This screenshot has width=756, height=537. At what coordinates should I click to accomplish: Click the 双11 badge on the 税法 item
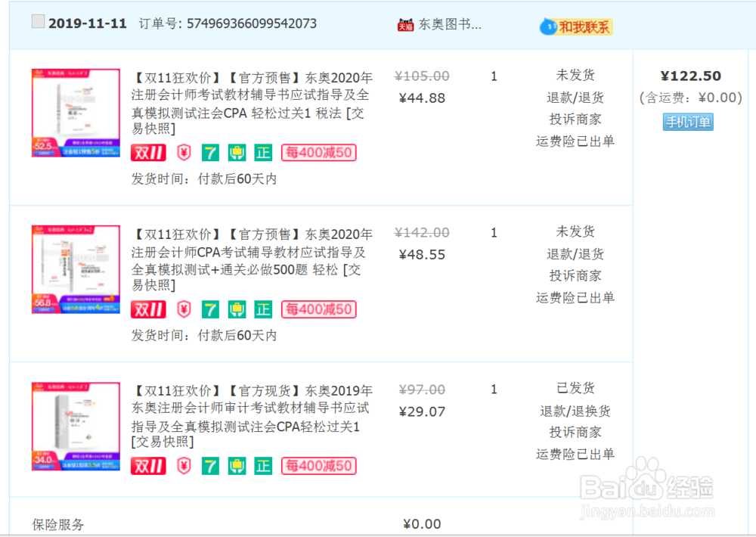[x=148, y=153]
